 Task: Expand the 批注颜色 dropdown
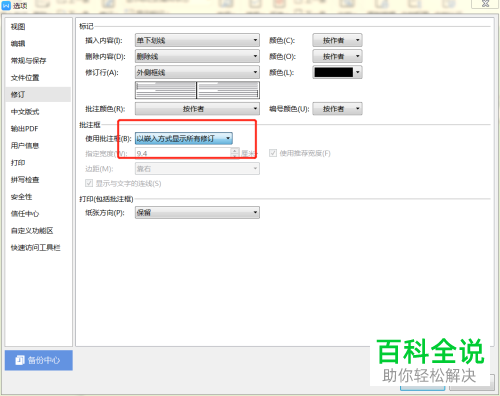(x=197, y=109)
